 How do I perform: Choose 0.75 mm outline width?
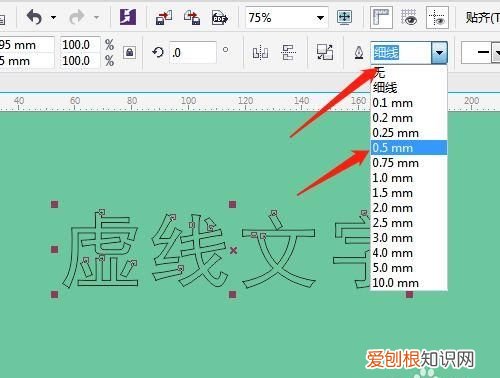coord(409,163)
